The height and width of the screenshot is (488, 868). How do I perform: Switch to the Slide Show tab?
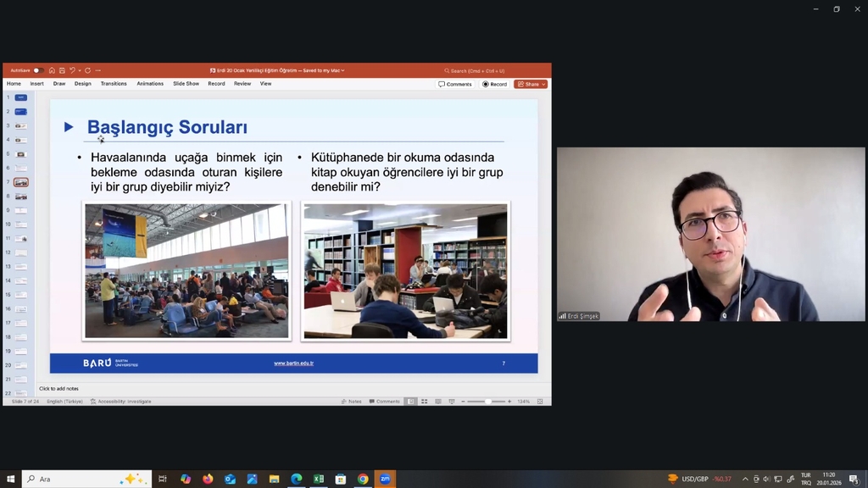(x=186, y=84)
